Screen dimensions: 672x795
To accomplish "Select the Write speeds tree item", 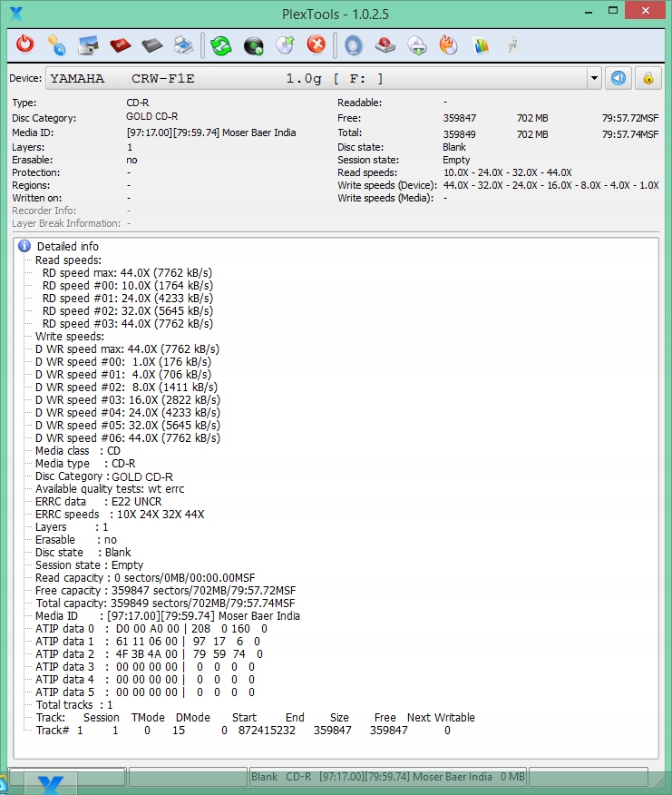I will click(x=70, y=336).
